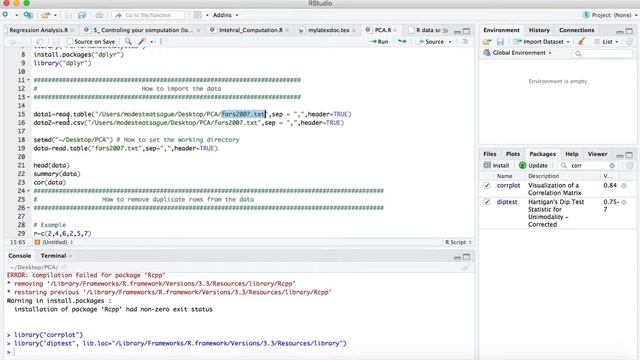Click the clear console broom icon
640x360 pixels.
(466, 268)
